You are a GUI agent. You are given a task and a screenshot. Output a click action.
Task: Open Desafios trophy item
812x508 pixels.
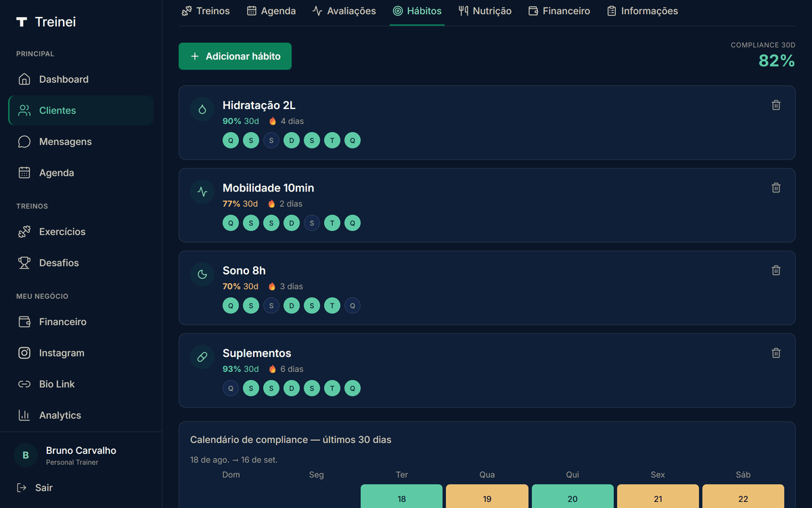[x=81, y=263]
